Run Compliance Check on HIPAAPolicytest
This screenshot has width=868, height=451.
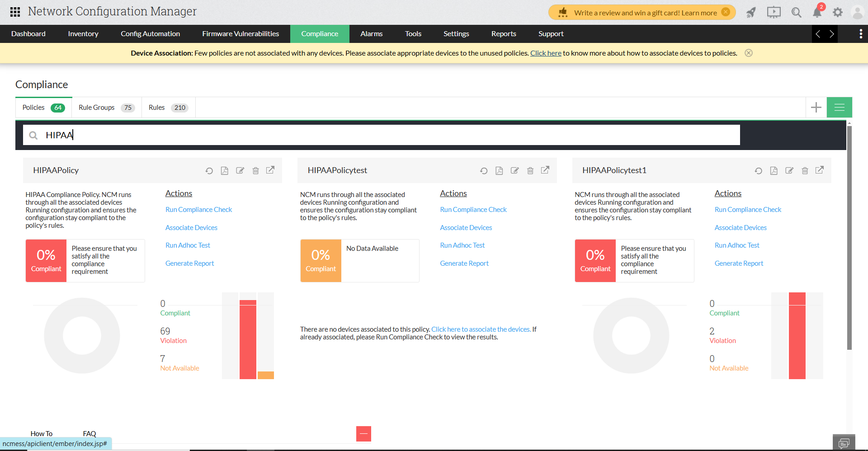click(473, 209)
